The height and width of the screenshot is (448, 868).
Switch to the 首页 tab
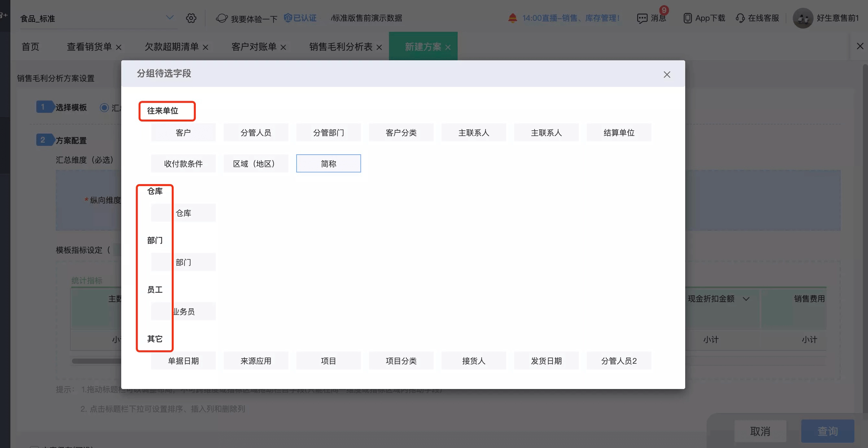point(30,47)
